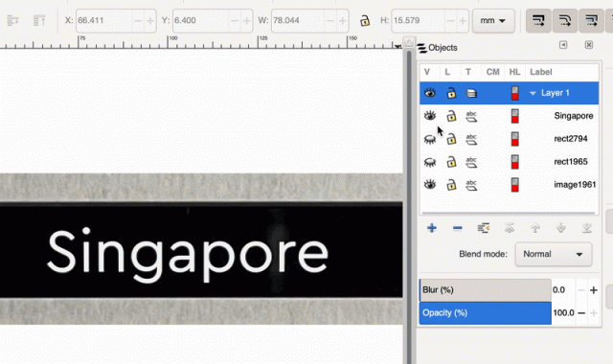Click the Opacity percentage slider bar
This screenshot has height=364, width=613.
(486, 313)
